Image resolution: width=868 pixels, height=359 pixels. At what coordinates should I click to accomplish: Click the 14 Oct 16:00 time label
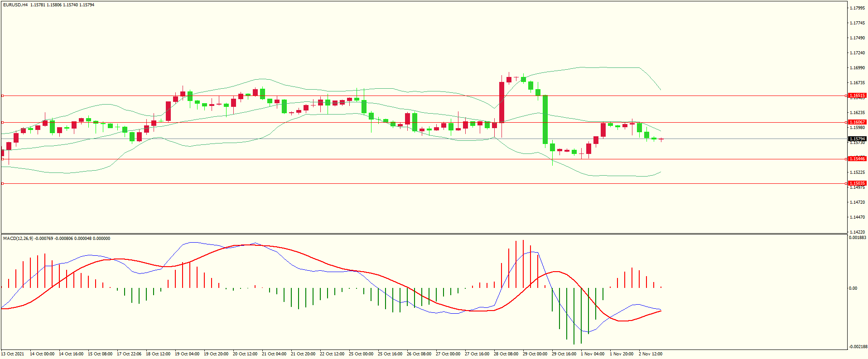tap(71, 354)
